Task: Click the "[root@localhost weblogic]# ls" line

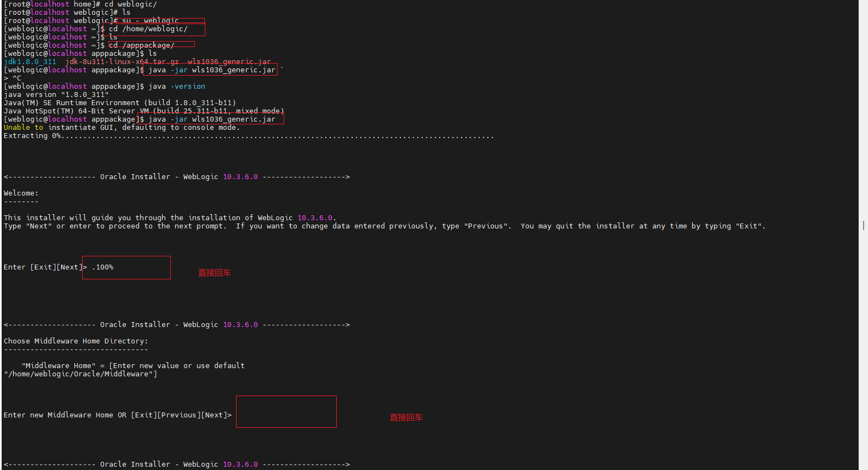Action: (67, 13)
